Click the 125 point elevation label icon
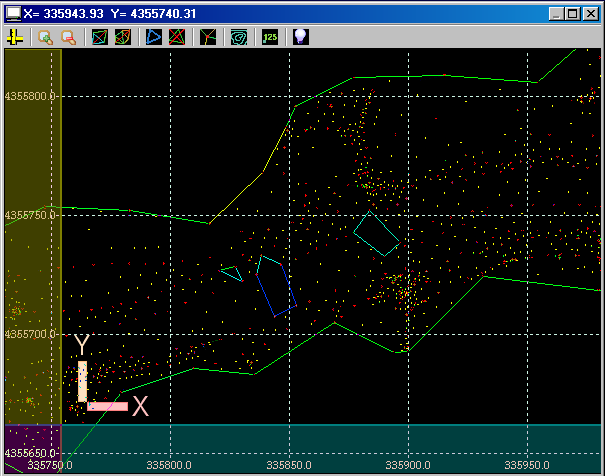This screenshot has width=605, height=476. coord(270,37)
